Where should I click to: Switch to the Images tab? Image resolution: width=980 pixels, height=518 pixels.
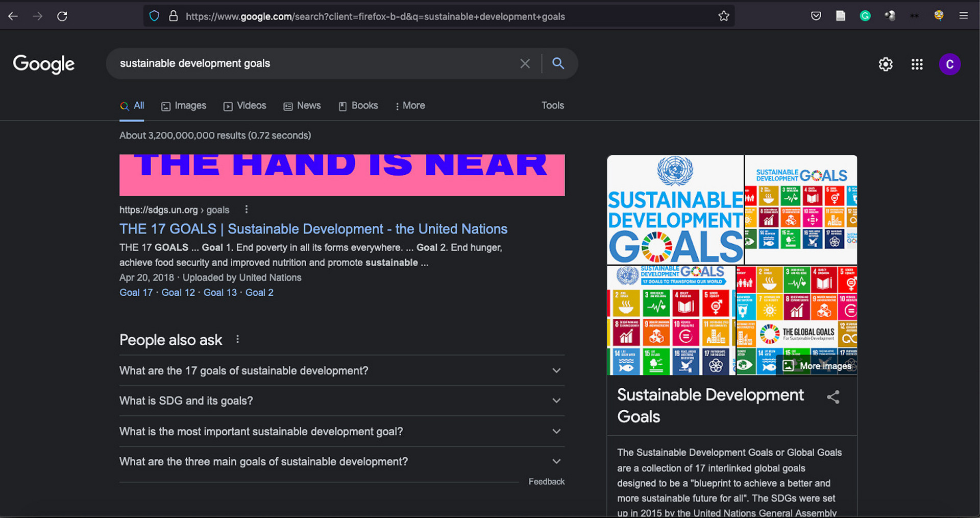tap(184, 106)
